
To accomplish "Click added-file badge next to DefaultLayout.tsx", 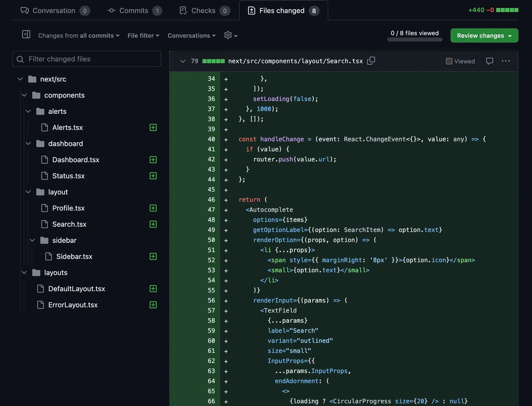I will click(153, 289).
